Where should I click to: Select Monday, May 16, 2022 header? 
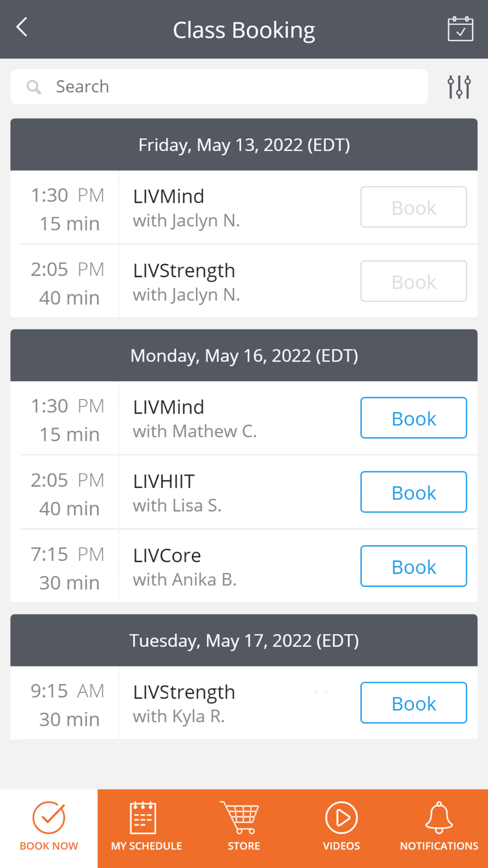point(244,355)
